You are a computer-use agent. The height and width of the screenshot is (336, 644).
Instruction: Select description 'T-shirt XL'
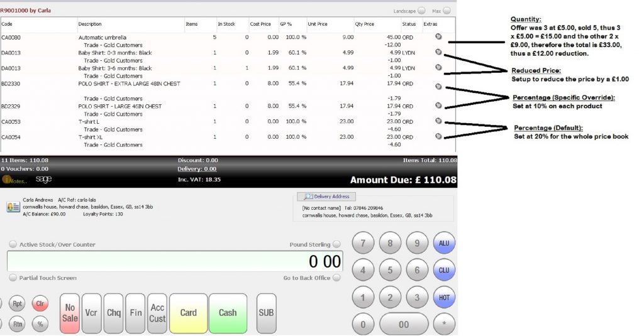point(91,137)
